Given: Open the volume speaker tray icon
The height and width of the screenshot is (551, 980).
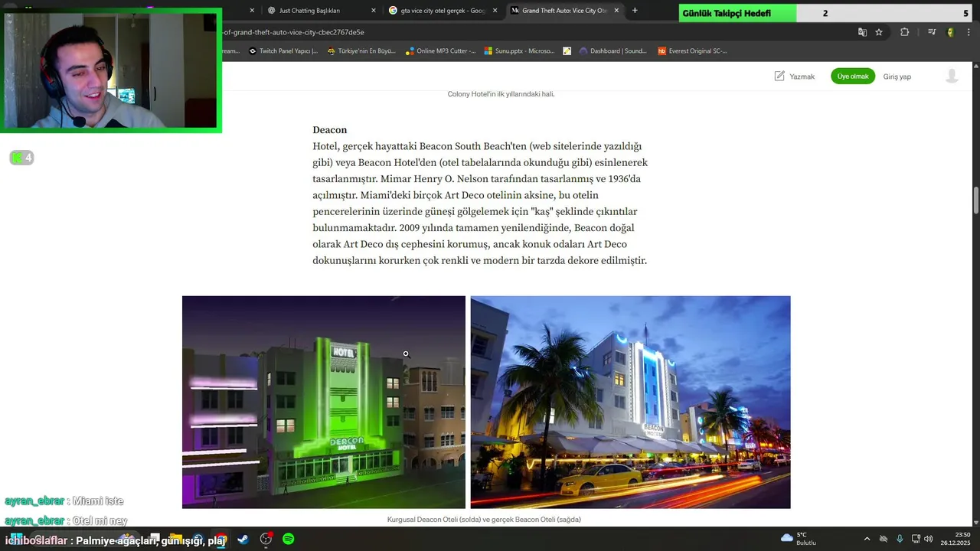Looking at the screenshot, I should tap(928, 539).
